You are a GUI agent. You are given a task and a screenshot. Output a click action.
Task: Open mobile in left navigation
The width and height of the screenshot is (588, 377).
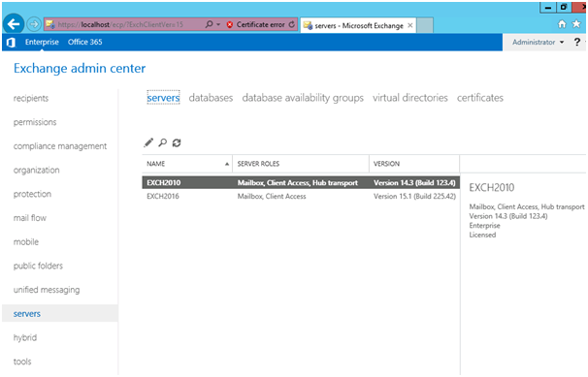(26, 242)
